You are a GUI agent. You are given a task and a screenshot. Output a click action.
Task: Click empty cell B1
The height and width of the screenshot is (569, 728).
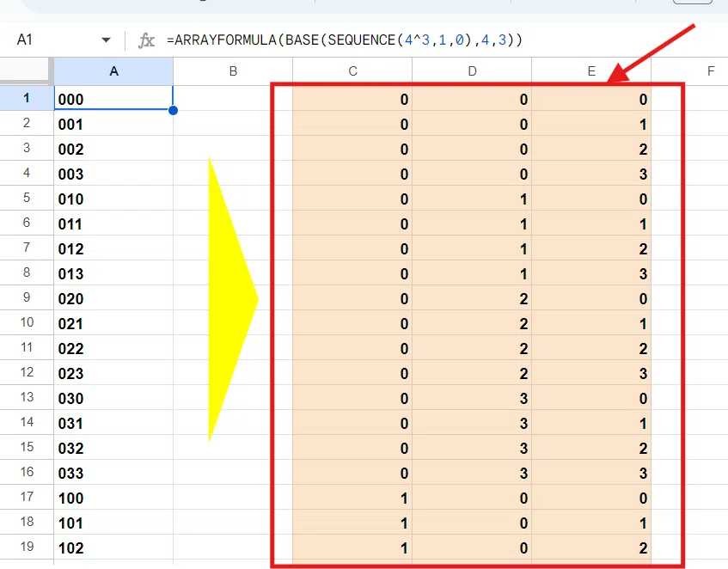(233, 98)
